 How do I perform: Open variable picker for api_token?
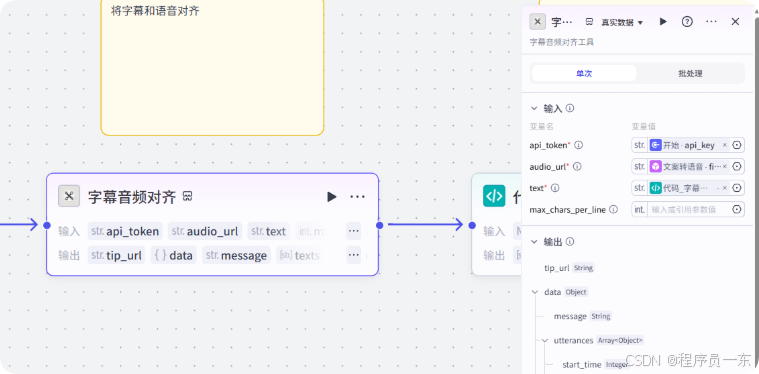(x=737, y=145)
